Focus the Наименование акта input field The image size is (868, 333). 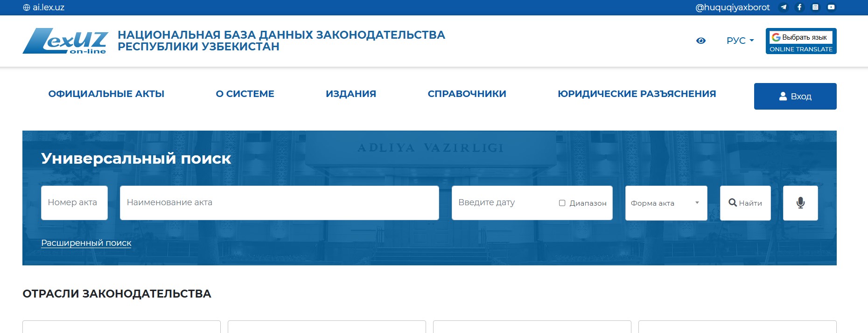[x=279, y=203]
